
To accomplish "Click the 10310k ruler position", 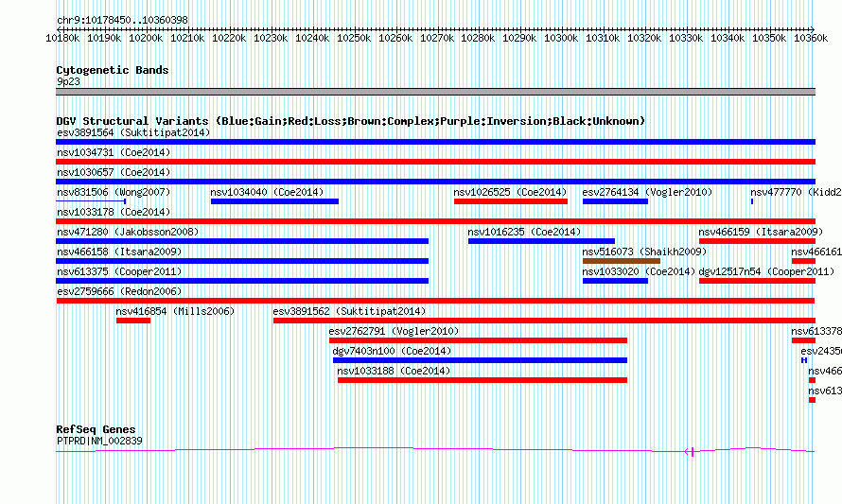I will click(603, 38).
